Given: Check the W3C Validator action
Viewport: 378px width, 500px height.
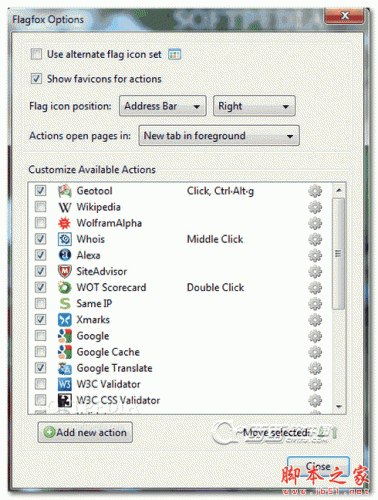Looking at the screenshot, I should pyautogui.click(x=41, y=384).
